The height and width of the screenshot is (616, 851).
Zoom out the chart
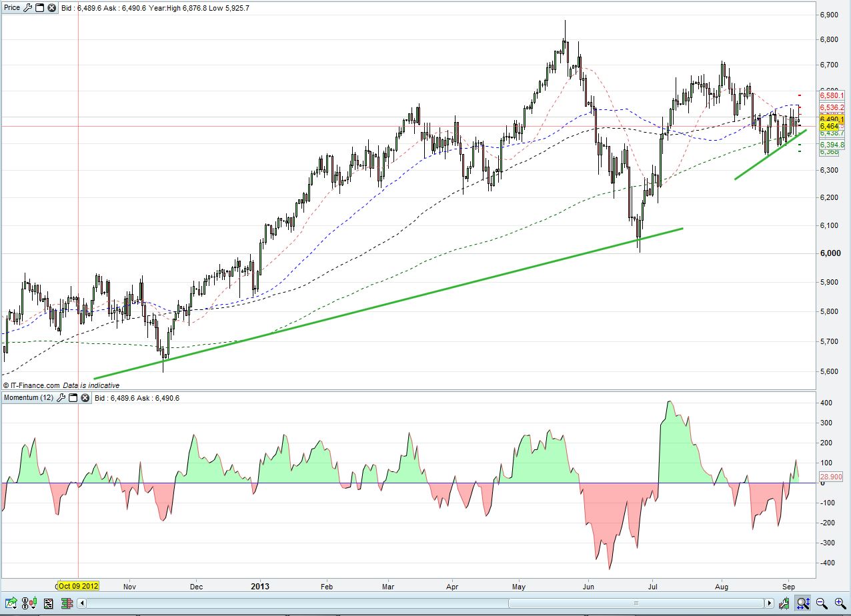821,603
